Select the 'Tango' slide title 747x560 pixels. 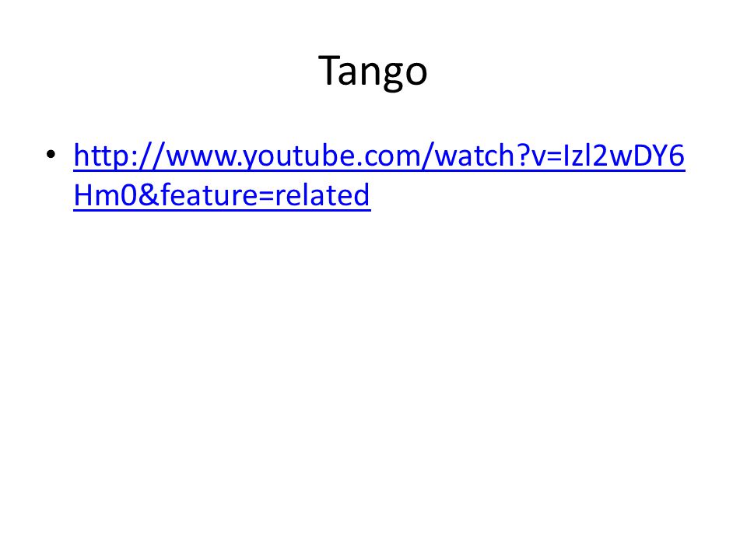tap(373, 71)
